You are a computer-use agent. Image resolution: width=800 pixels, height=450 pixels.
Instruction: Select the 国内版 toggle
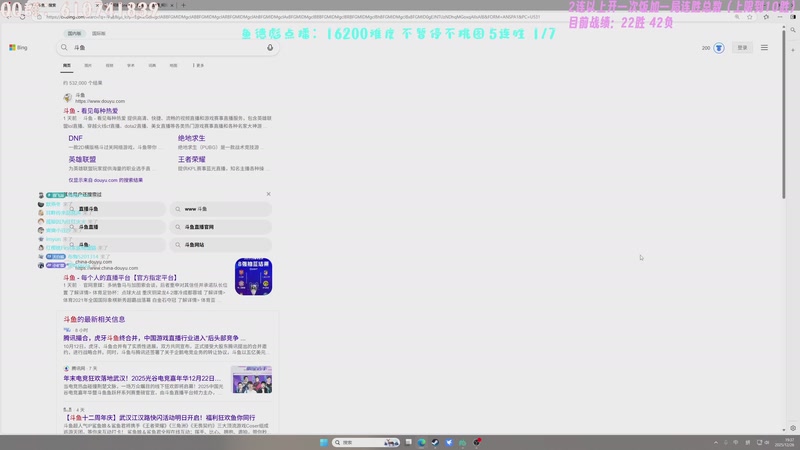[74, 33]
